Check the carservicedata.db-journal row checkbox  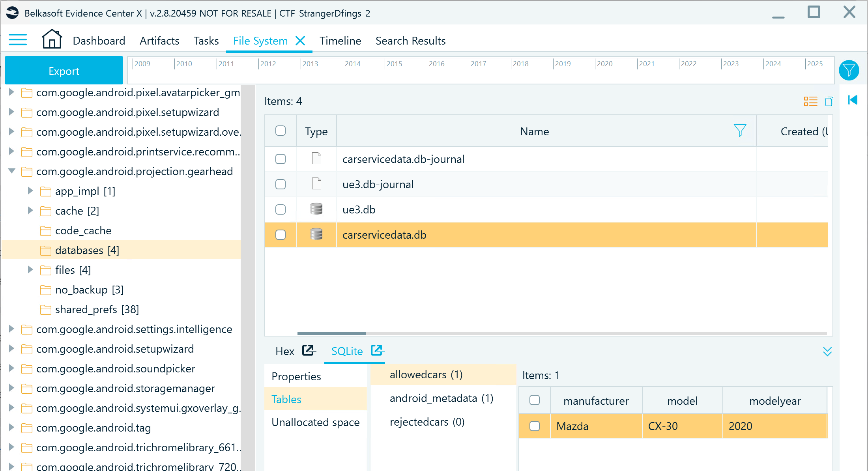(x=281, y=159)
